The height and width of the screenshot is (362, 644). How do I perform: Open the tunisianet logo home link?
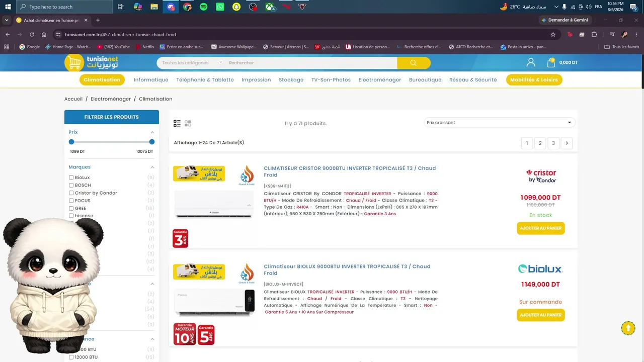tap(91, 62)
